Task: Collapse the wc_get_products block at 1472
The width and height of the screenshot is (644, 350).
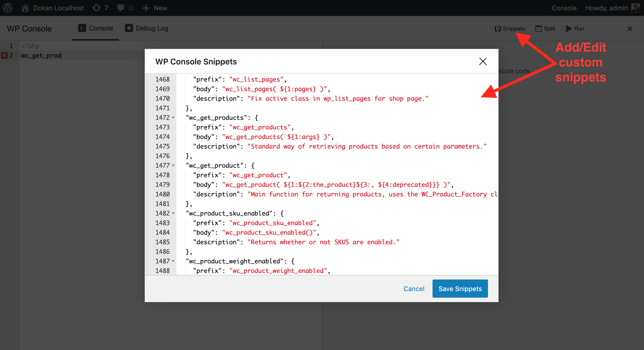Action: 173,118
